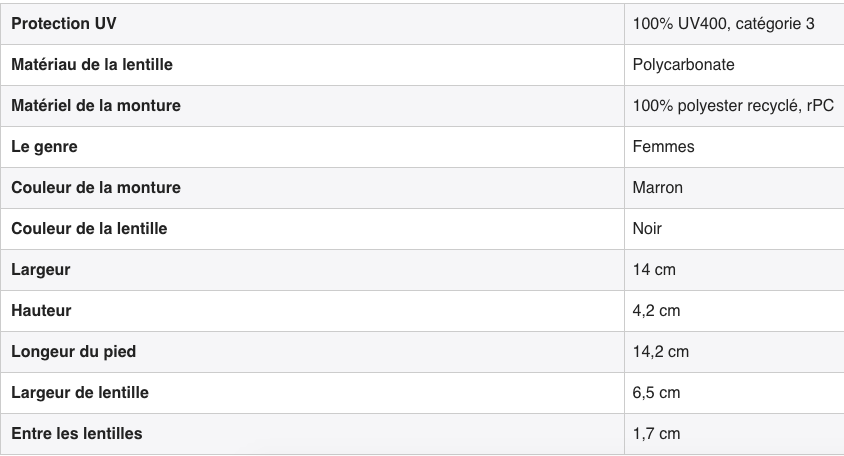Select the "14,2 cm" value

(x=661, y=352)
